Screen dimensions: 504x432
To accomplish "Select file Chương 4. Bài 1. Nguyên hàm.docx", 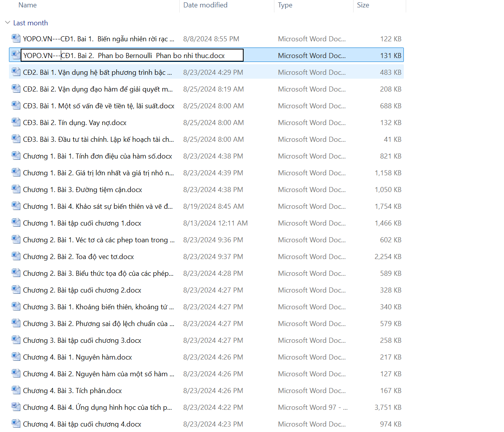I will click(x=78, y=357).
